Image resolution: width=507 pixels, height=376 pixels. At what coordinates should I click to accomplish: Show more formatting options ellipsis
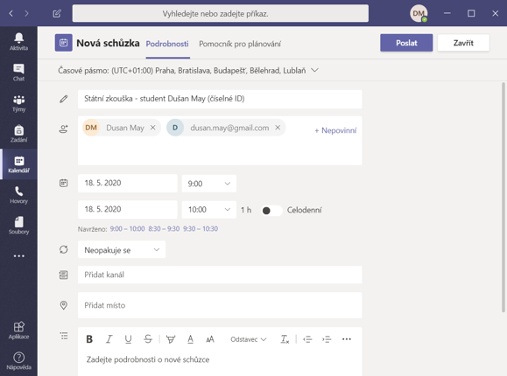click(x=347, y=339)
